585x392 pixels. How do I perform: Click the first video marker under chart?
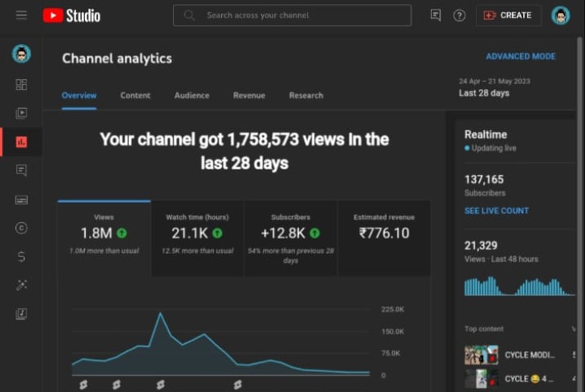pos(83,384)
